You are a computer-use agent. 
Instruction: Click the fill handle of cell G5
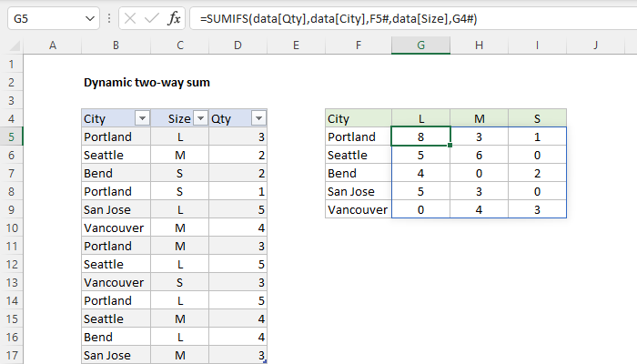[450, 145]
